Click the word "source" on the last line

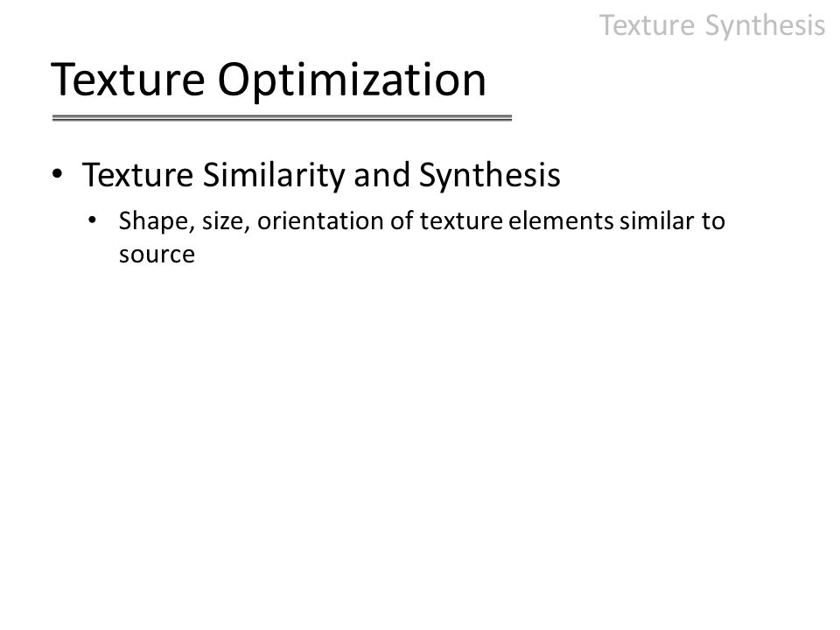click(x=157, y=255)
